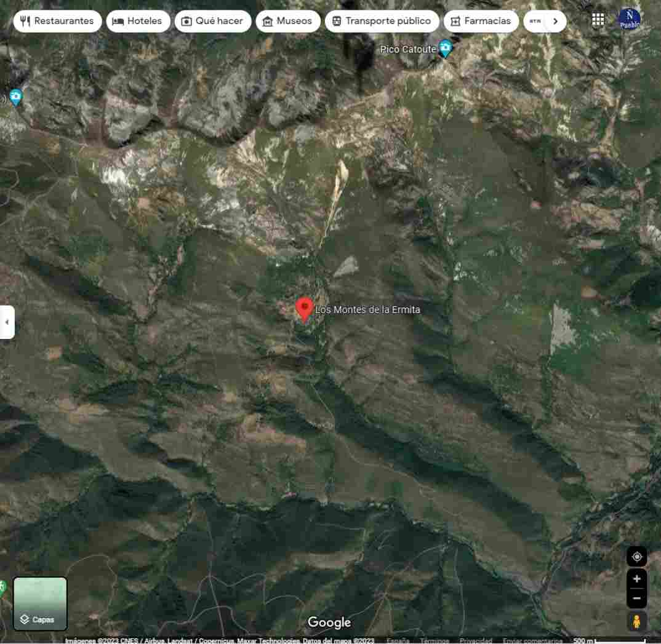Zoom out with the minus button
This screenshot has width=661, height=644.
pos(636,598)
